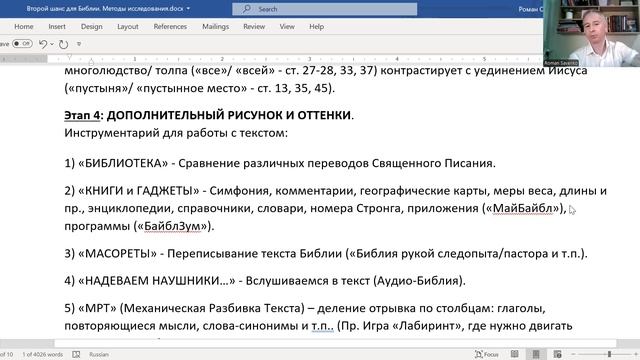Select Print Layout view icon
This screenshot has height=360, width=640.
(536, 354)
